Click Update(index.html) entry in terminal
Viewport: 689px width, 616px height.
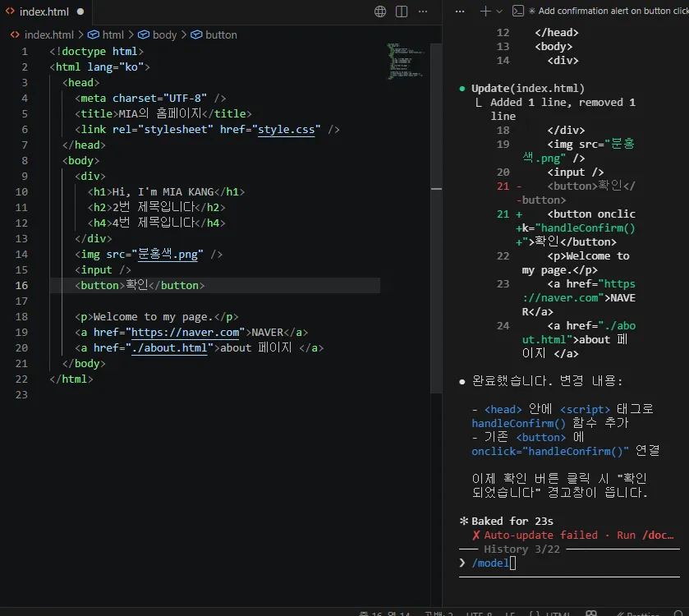(x=528, y=89)
